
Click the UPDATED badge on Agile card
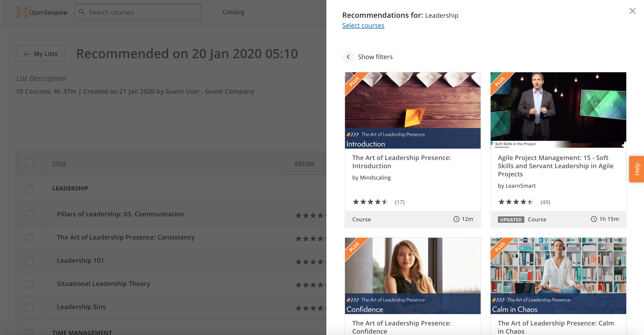(x=511, y=219)
